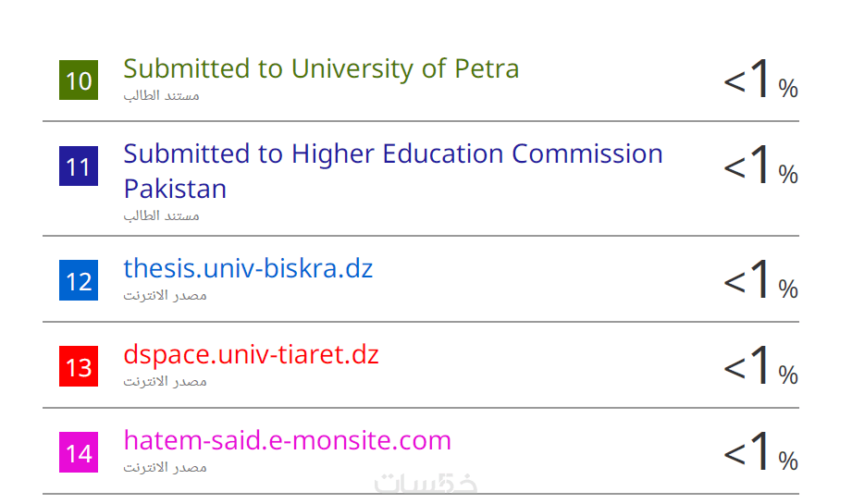Click the Arabic label under hatem-said.e-monsite.com
Image resolution: width=852 pixels, height=504 pixels.
click(166, 467)
